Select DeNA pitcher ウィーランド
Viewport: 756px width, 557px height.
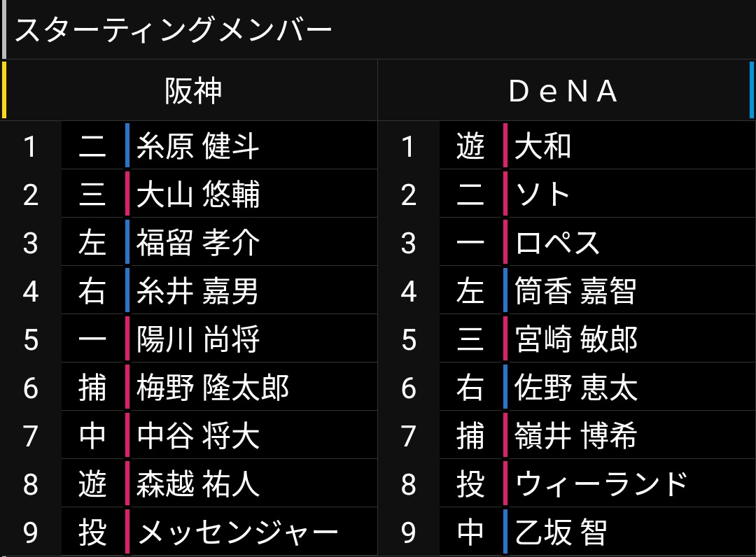click(x=602, y=484)
